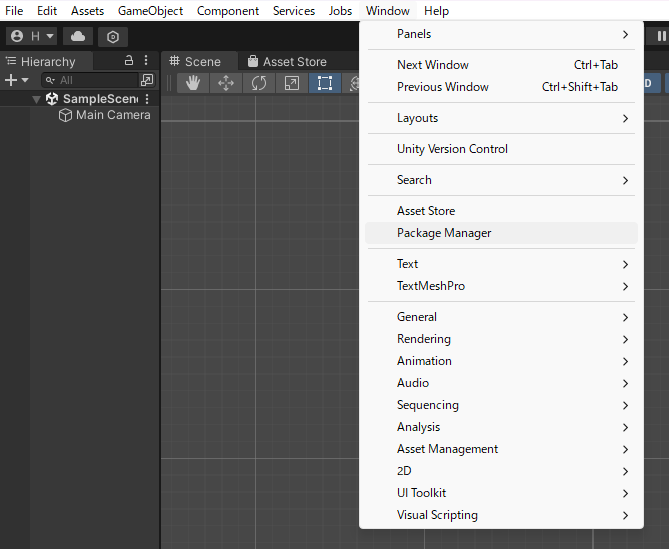This screenshot has height=549, width=669.
Task: Open Hierarchy panel more options menu
Action: pos(146,61)
